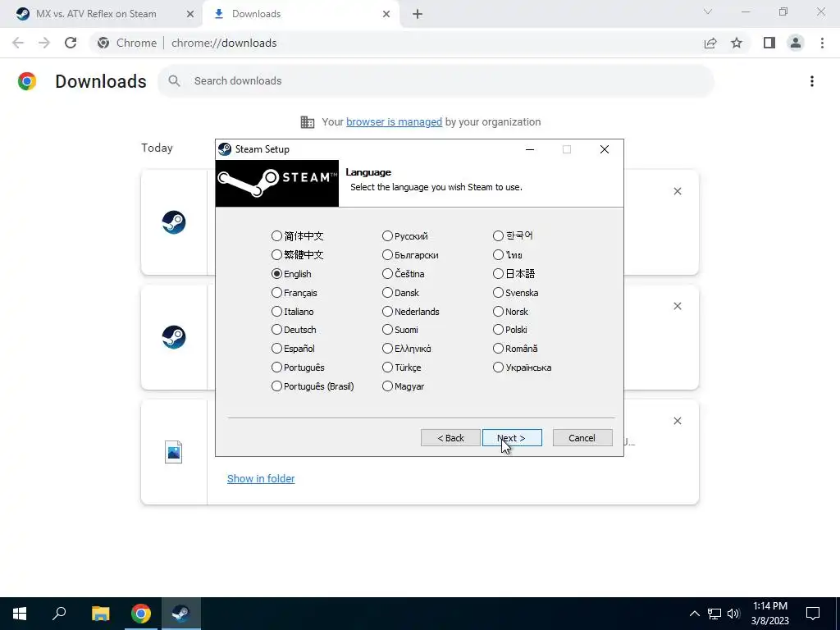Choose the Thai (ไทย) radio button
The width and height of the screenshot is (840, 630).
point(498,254)
